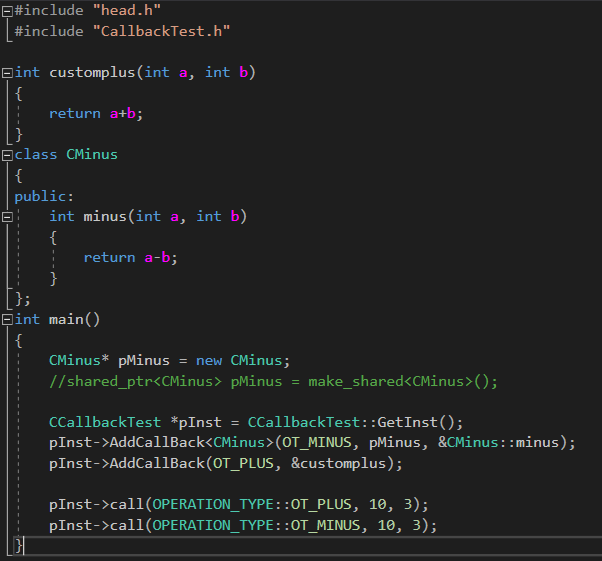
Task: Click the commented shared_ptr line
Action: click(x=273, y=381)
